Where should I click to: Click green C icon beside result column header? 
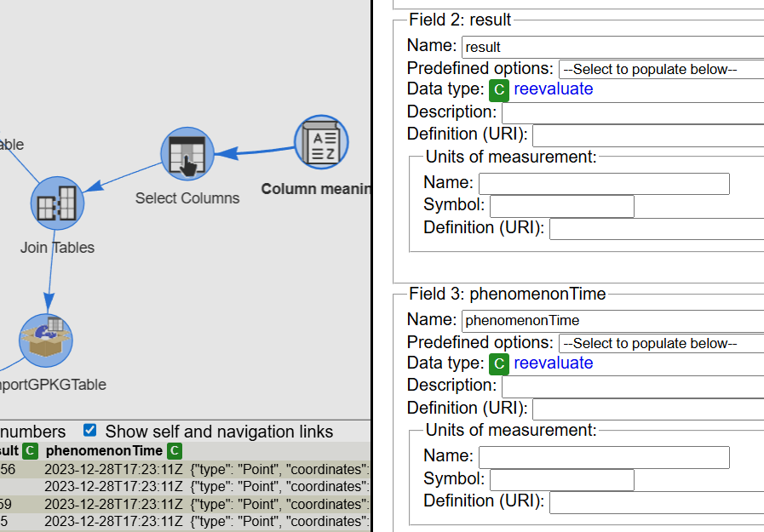point(30,450)
